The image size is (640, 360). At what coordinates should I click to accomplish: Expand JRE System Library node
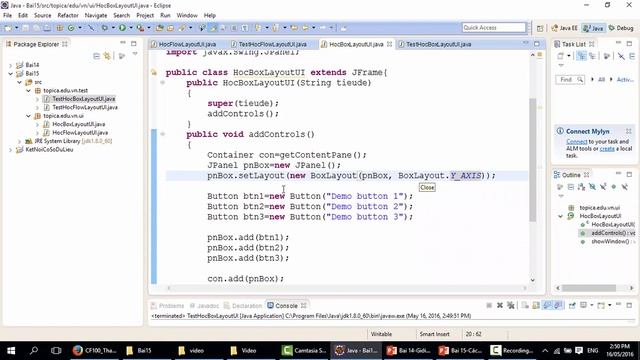click(19, 141)
